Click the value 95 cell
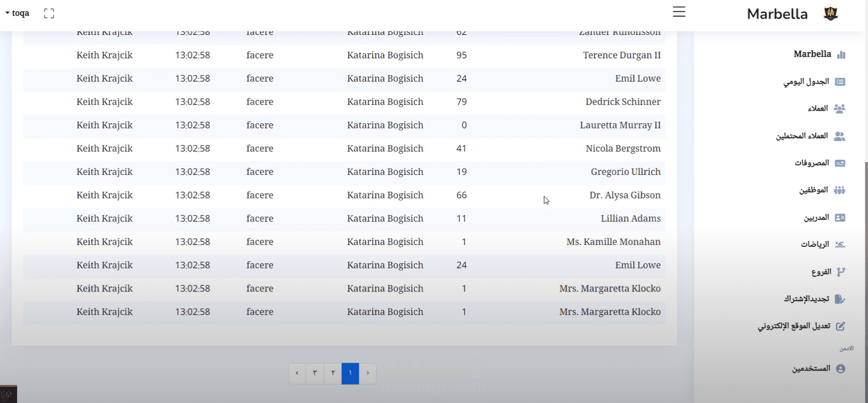Screen dimensions: 868x403 click(x=462, y=55)
